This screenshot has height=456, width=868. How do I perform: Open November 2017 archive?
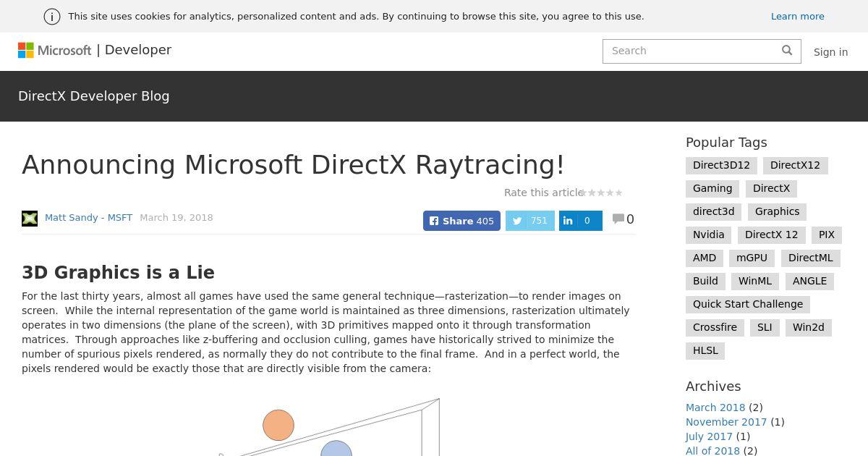tap(726, 422)
